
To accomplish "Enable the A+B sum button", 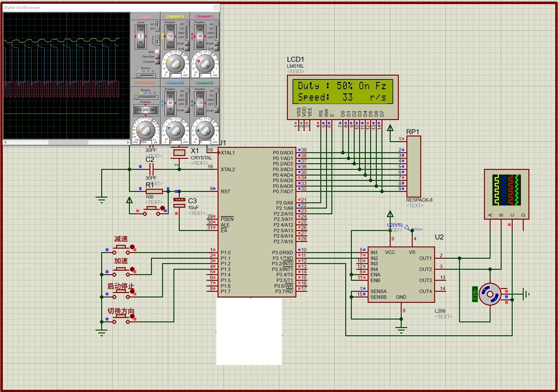I will click(x=187, y=49).
